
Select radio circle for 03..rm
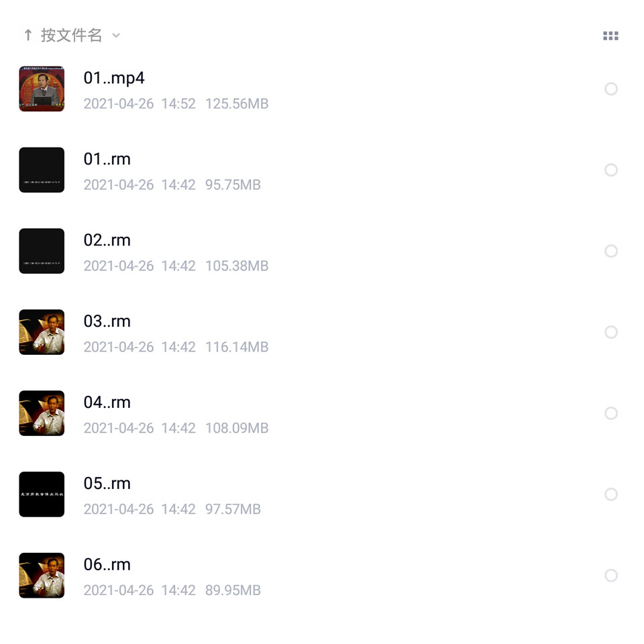610,332
